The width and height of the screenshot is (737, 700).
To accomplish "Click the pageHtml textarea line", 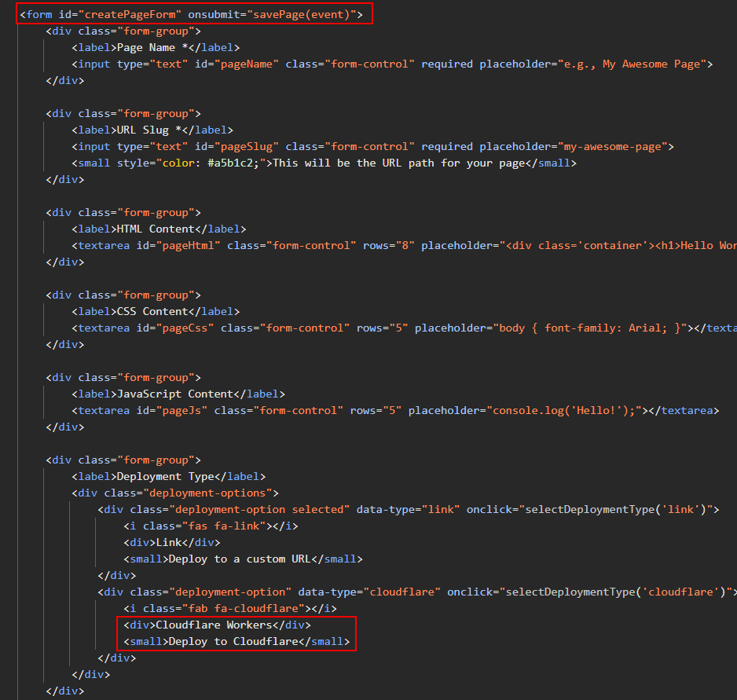I will pyautogui.click(x=404, y=245).
